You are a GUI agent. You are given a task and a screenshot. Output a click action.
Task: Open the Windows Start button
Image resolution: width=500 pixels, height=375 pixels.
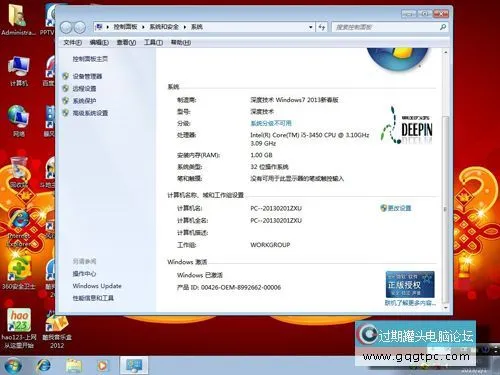pyautogui.click(x=13, y=365)
